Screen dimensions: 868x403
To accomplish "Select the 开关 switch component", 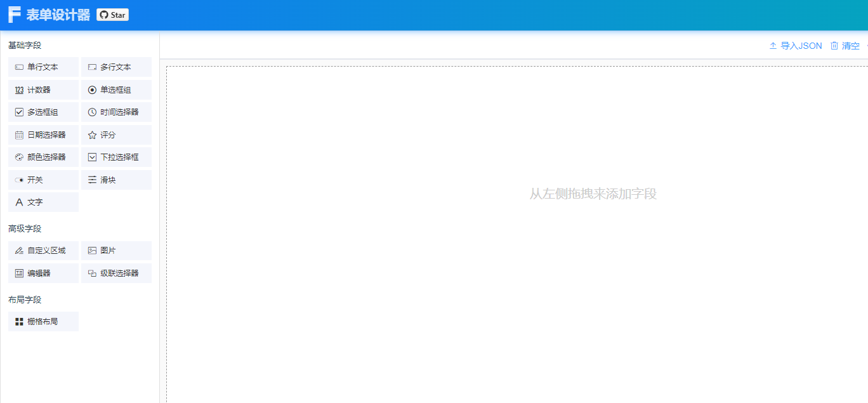I will (43, 180).
